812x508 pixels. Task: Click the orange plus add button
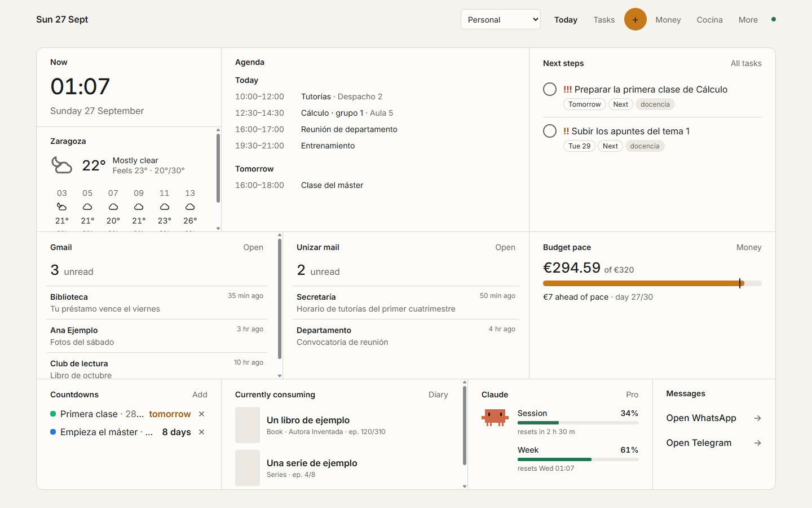635,20
